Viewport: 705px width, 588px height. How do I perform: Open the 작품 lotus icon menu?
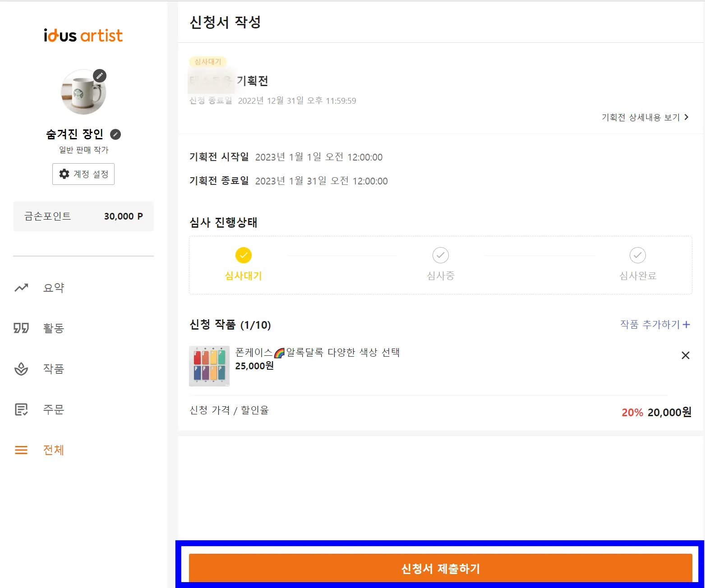point(21,369)
